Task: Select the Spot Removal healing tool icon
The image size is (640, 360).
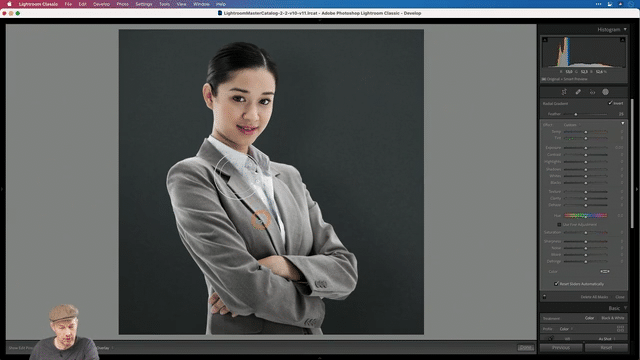Action: [x=578, y=92]
